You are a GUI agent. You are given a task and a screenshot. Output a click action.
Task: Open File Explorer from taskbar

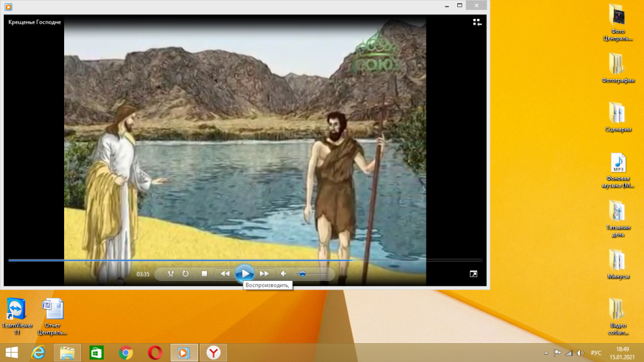(67, 353)
